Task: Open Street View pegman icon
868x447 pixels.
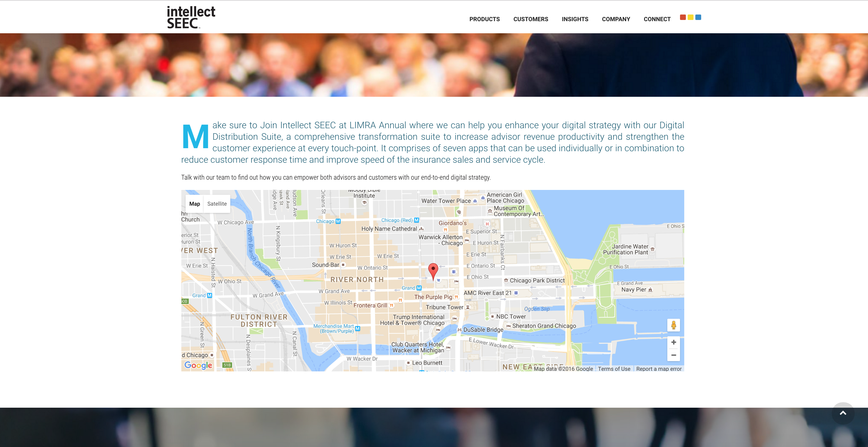Action: (x=673, y=325)
